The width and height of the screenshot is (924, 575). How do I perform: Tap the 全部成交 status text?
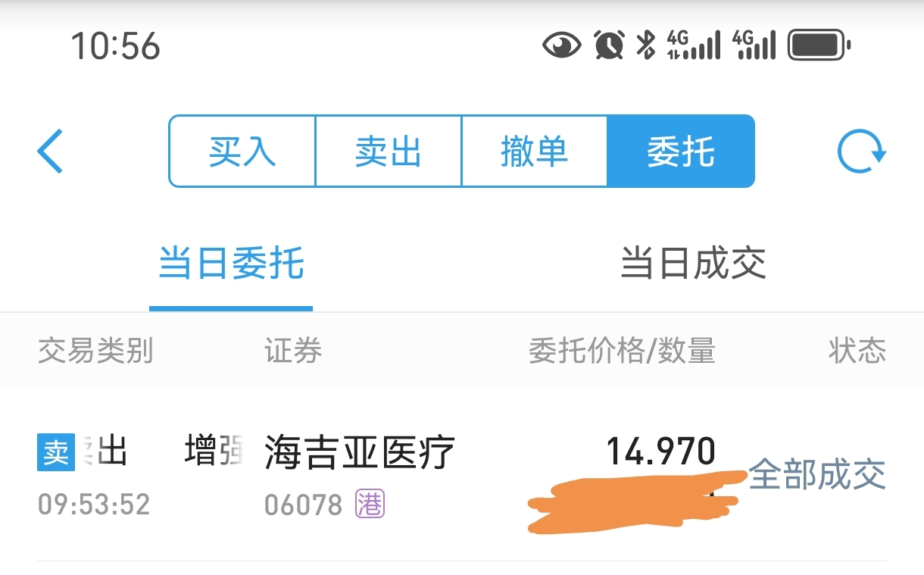point(817,475)
